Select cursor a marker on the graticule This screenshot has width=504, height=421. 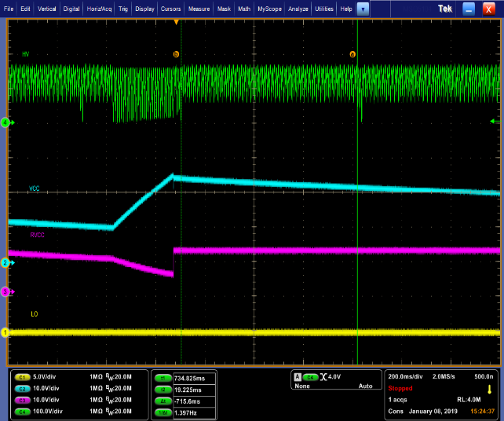coord(352,54)
